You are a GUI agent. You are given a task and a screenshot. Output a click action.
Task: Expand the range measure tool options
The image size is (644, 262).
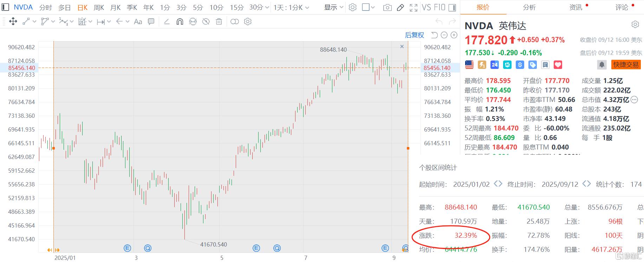pos(109,21)
